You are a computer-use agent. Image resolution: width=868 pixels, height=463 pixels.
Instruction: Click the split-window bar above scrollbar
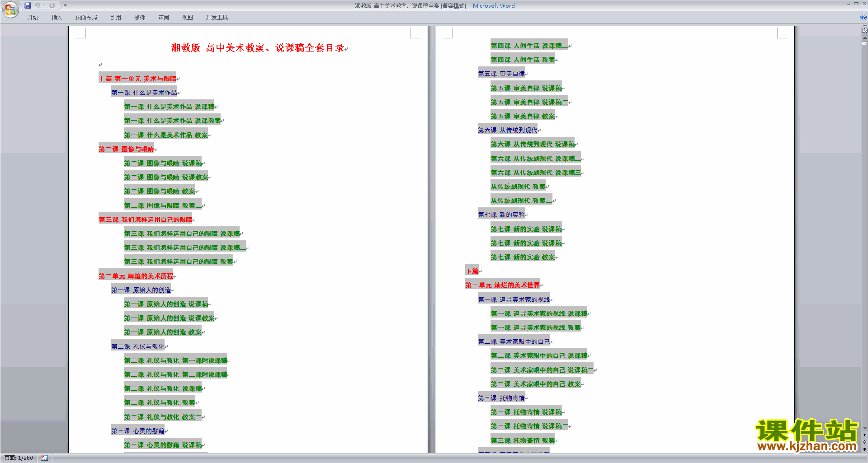click(x=864, y=26)
